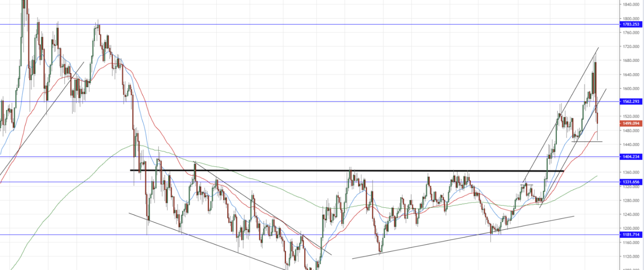Click the 1783.253 price level label
Viewport: 644px width, 270px height.
click(632, 24)
